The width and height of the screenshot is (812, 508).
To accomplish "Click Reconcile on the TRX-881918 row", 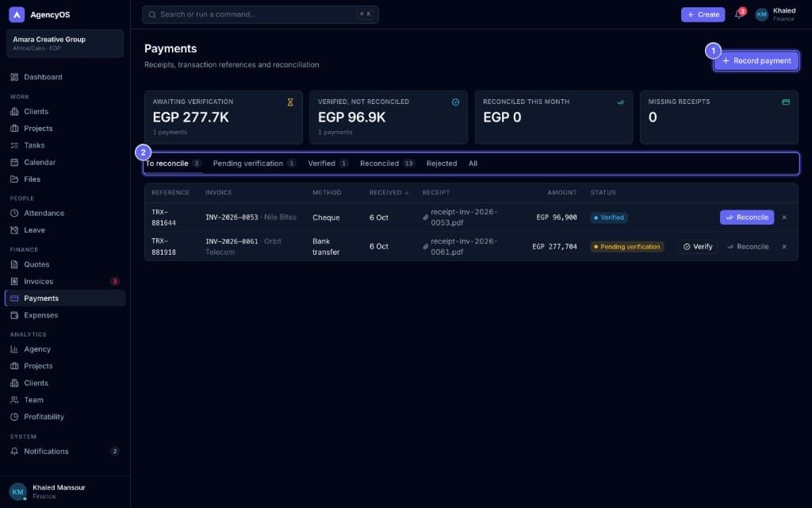I will pyautogui.click(x=748, y=247).
